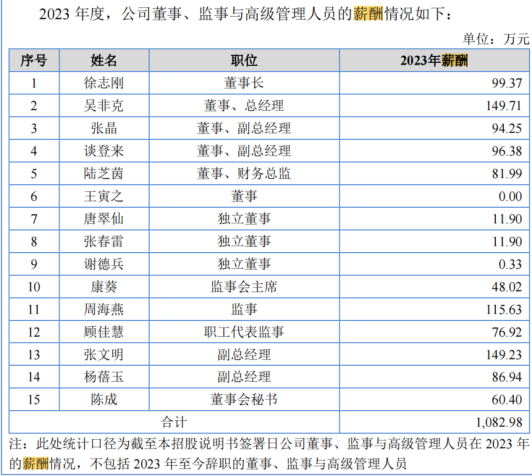The image size is (532, 476).
Task: Click the 2023年薪酬 column header
Action: point(434,61)
